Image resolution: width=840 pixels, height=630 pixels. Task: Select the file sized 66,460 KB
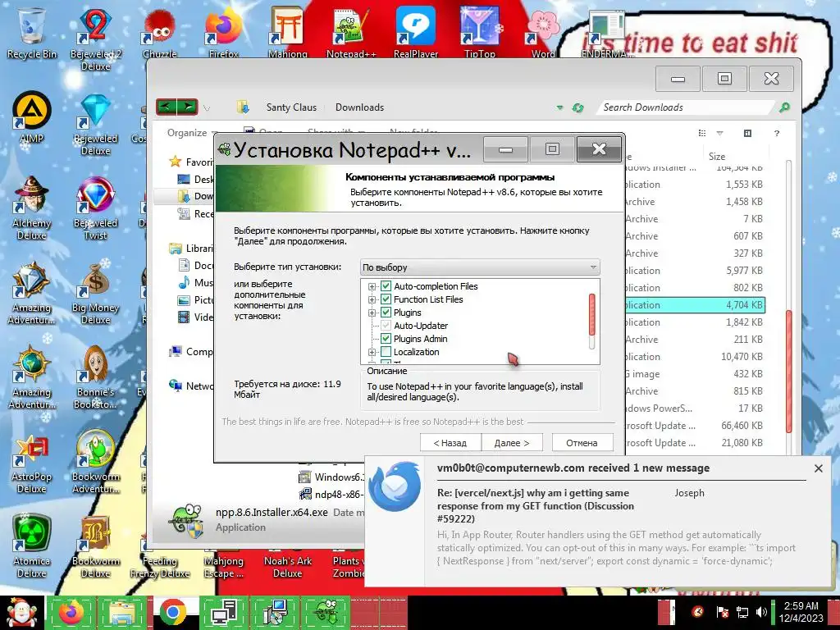(x=696, y=426)
